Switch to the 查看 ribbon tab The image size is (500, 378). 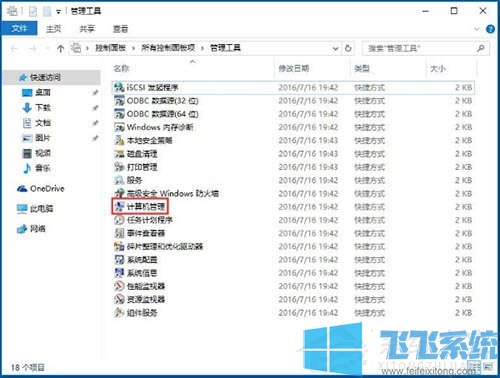click(x=120, y=29)
